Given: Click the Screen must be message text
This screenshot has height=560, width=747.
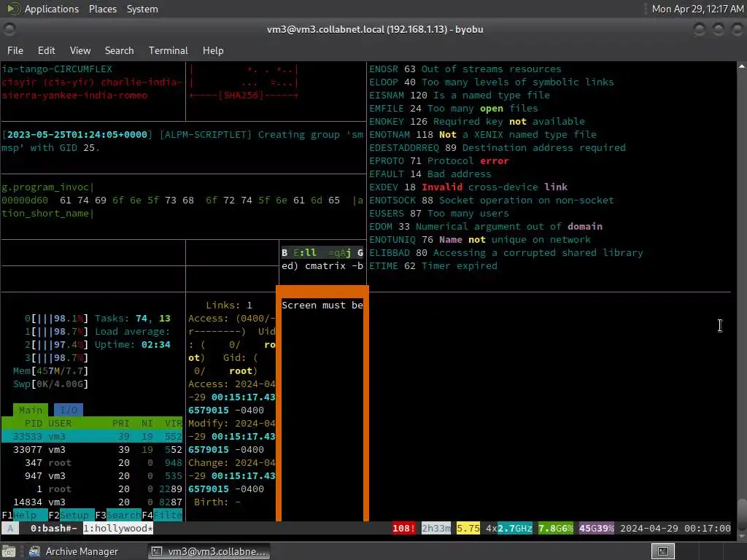Looking at the screenshot, I should 322,306.
